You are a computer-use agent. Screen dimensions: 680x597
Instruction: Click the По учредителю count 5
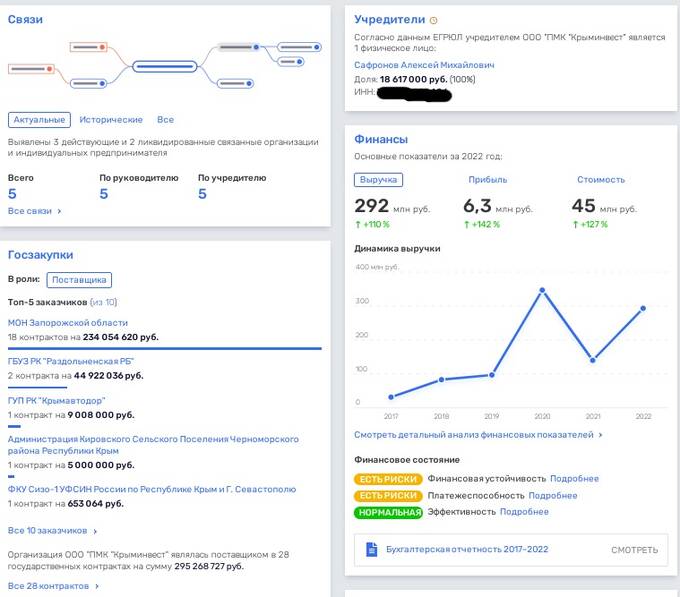click(x=202, y=194)
